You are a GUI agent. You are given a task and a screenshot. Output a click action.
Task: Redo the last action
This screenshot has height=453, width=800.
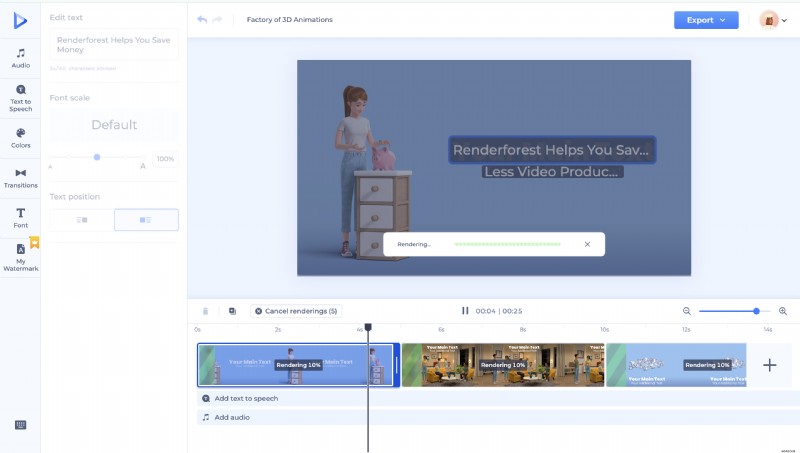pyautogui.click(x=217, y=19)
